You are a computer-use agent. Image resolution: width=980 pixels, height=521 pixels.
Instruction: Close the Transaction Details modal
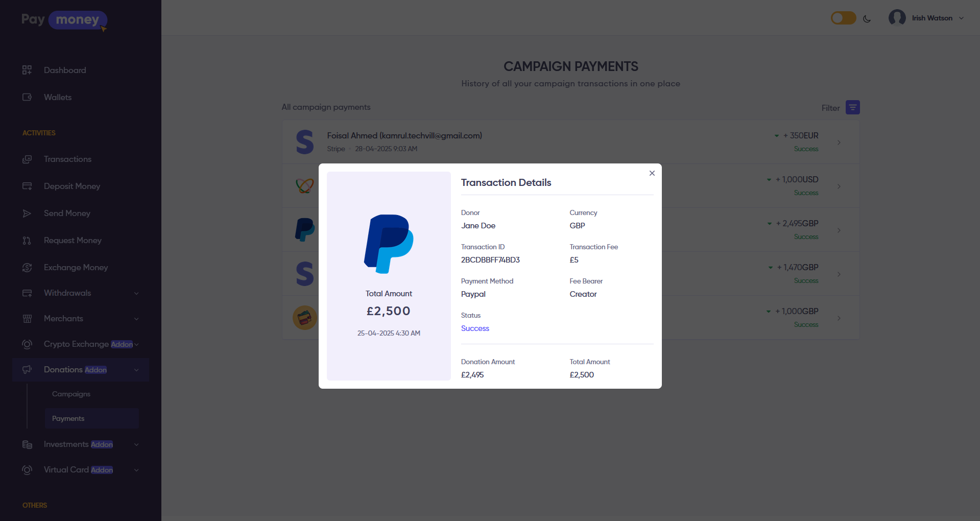[652, 173]
